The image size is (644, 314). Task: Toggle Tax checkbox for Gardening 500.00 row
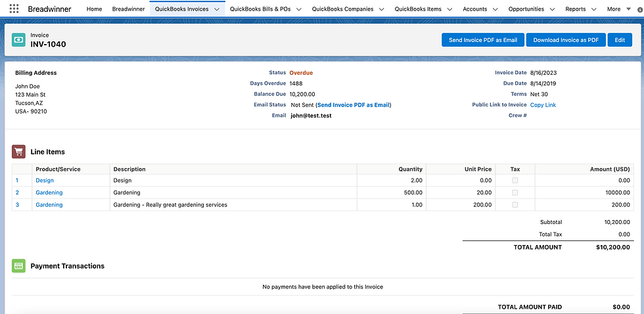click(x=515, y=192)
